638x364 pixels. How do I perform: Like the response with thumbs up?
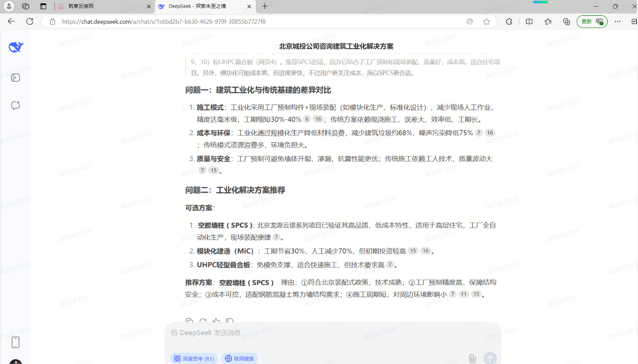click(216, 321)
